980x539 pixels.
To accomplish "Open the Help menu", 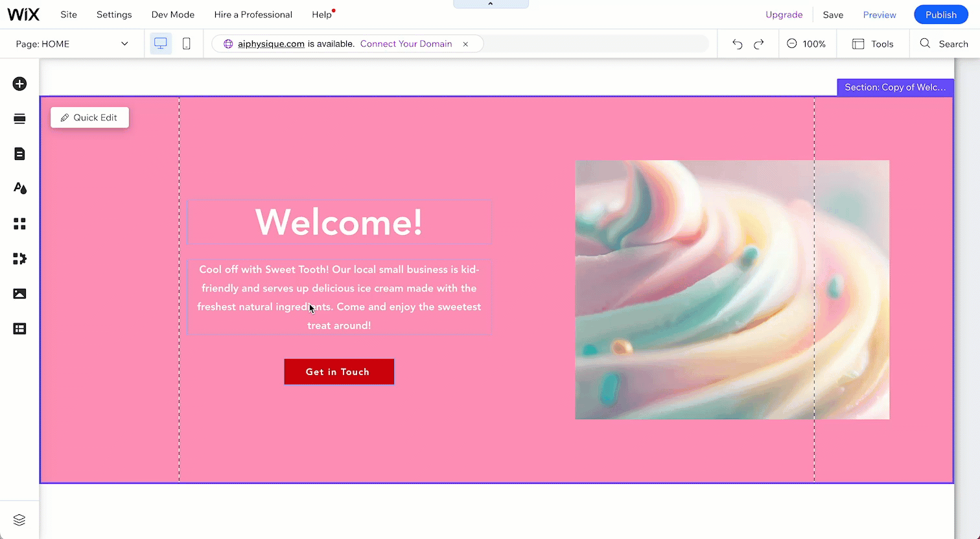I will pyautogui.click(x=321, y=14).
